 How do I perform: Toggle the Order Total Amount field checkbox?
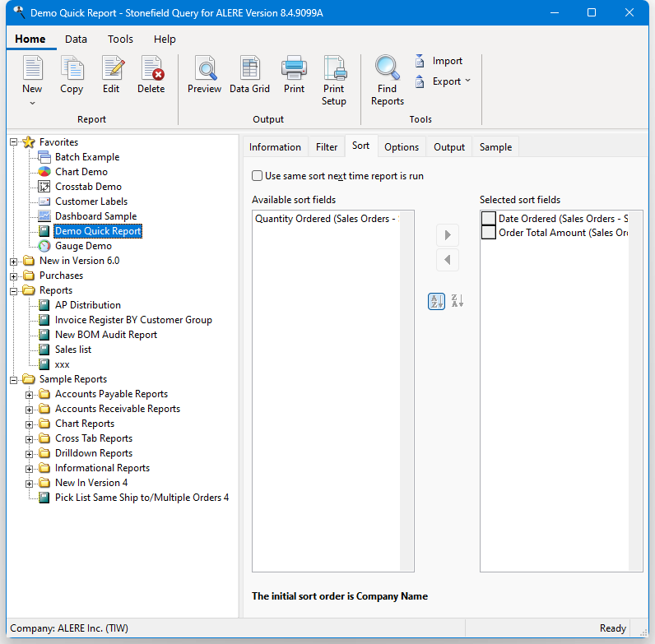(488, 232)
